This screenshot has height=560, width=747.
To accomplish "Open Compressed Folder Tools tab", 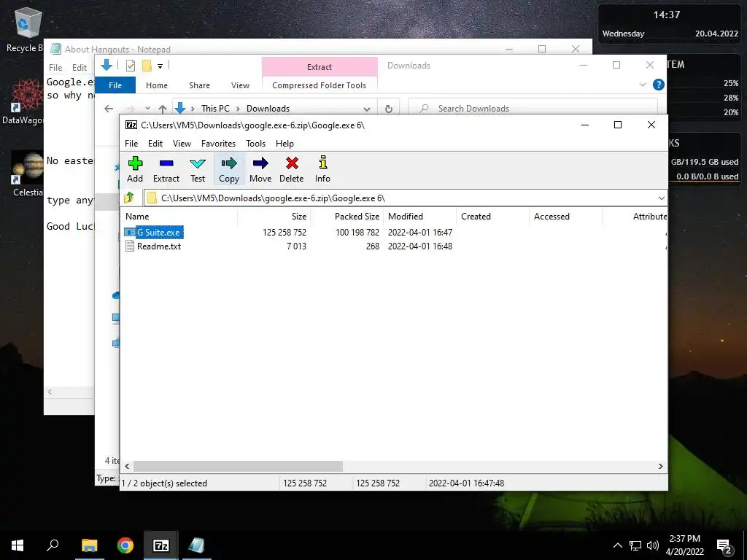I will 320,85.
